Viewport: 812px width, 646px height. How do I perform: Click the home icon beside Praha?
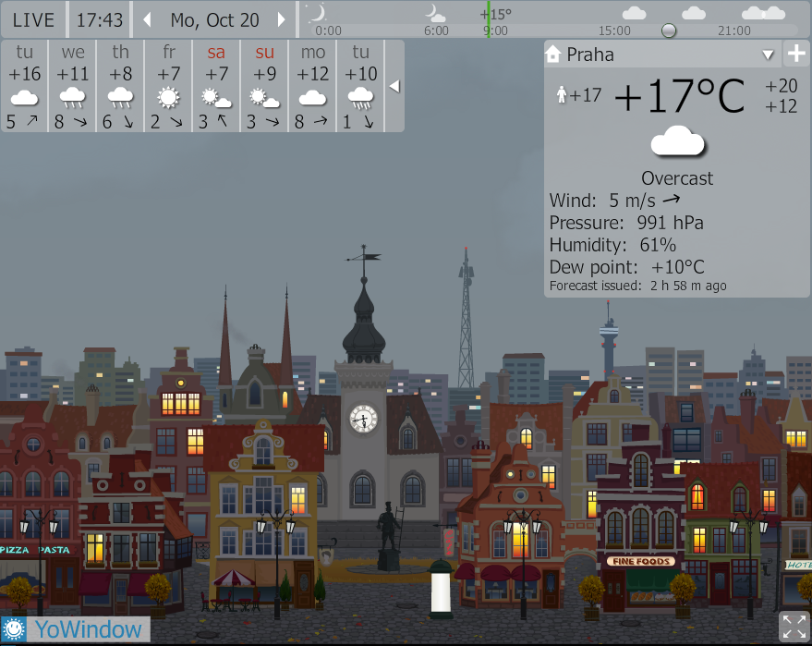pos(554,54)
